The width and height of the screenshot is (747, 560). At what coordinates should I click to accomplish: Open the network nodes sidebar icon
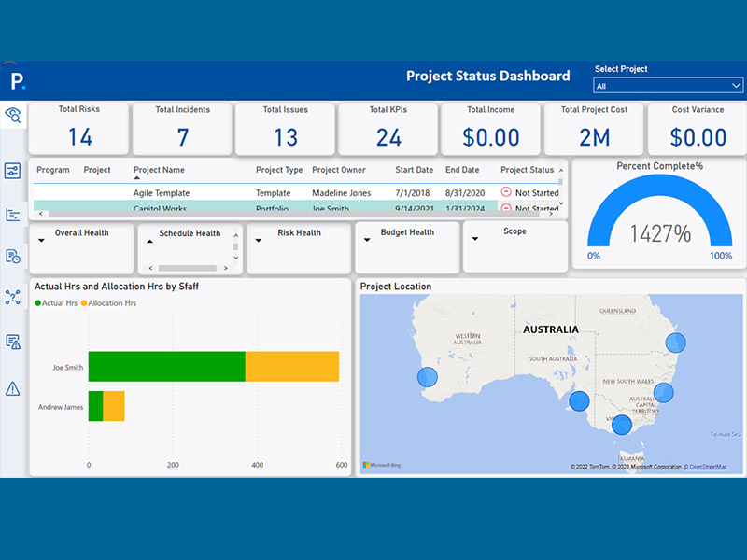[x=12, y=297]
